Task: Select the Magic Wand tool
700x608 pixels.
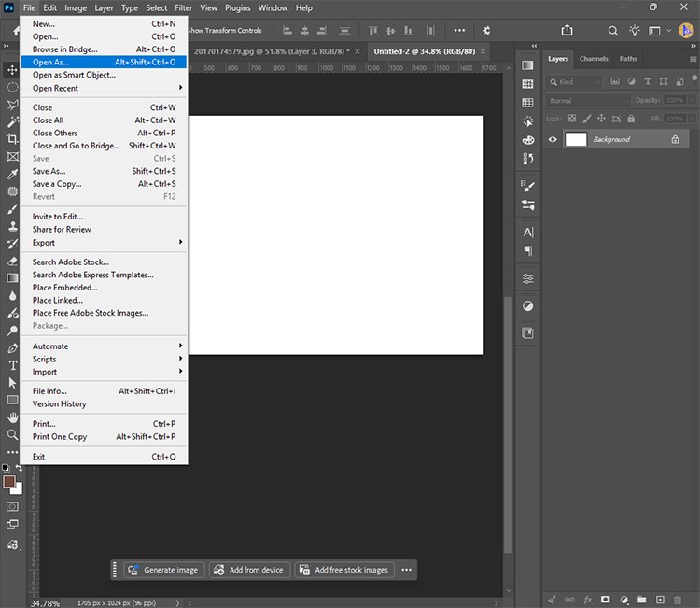Action: [x=12, y=121]
